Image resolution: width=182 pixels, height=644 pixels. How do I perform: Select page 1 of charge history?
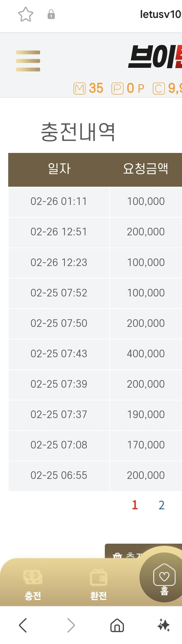135,505
